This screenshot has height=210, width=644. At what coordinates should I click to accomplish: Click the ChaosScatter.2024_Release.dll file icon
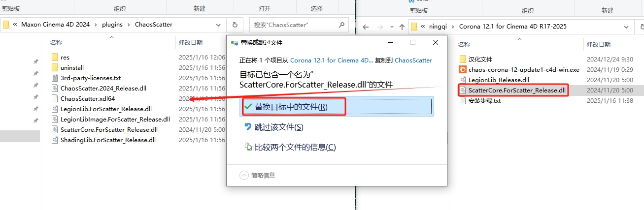coord(55,88)
